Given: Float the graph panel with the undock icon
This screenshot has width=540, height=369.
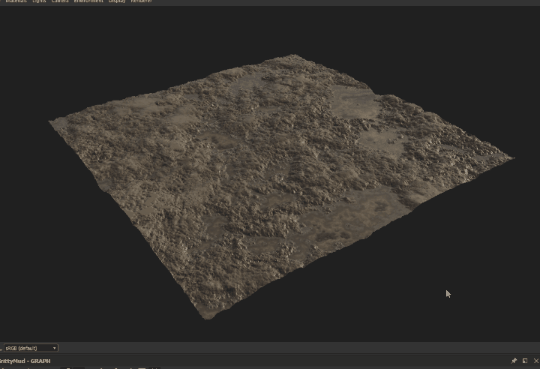Looking at the screenshot, I should click(x=525, y=361).
